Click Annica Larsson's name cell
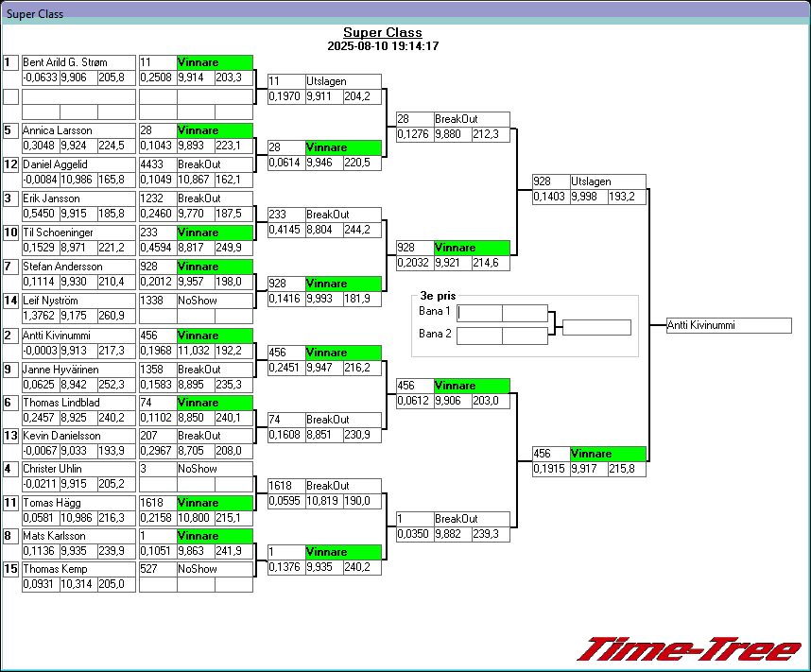The width and height of the screenshot is (811, 672). coord(78,130)
